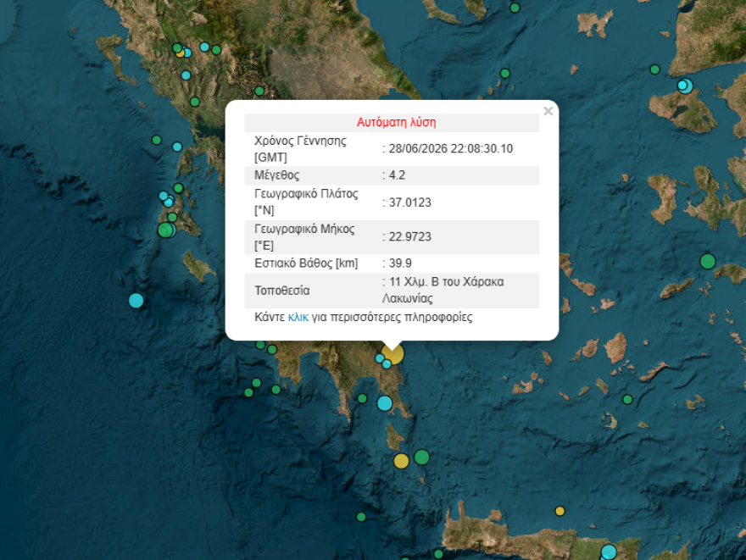Select the 'Χρόνος Γέννησης [GMT]' label

coord(300,149)
